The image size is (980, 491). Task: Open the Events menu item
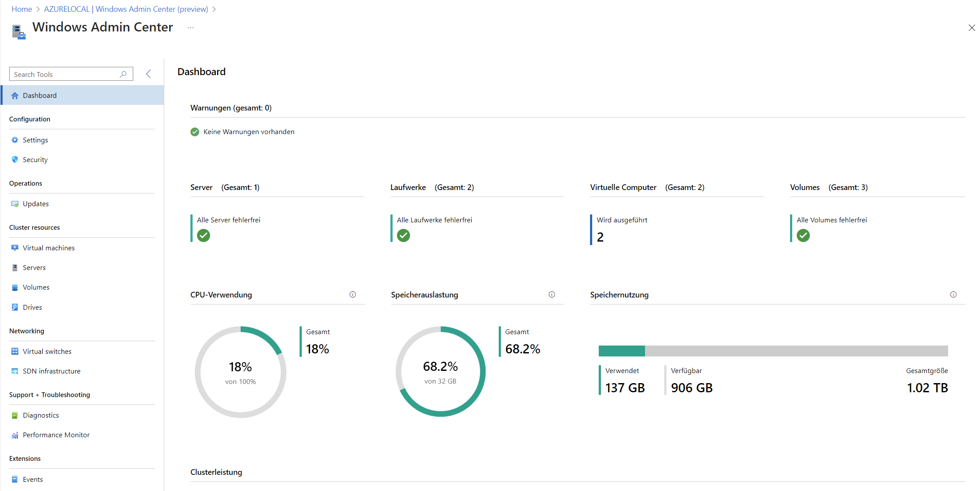(x=83, y=480)
